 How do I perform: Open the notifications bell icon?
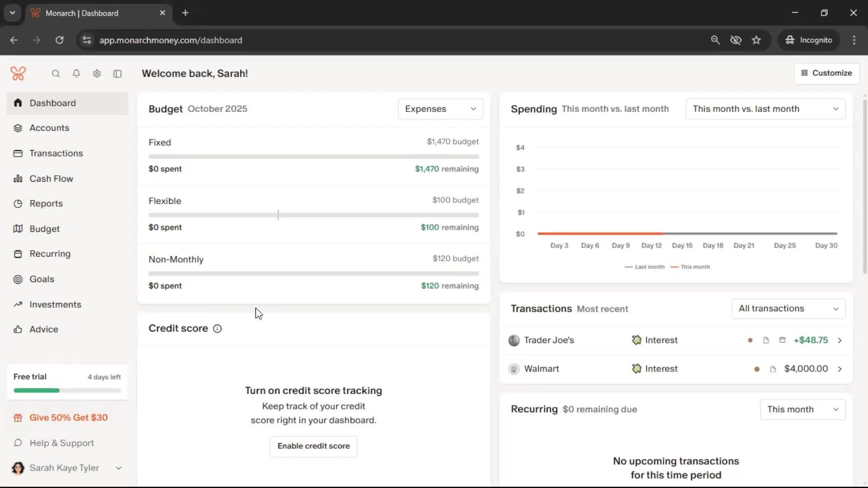click(76, 74)
